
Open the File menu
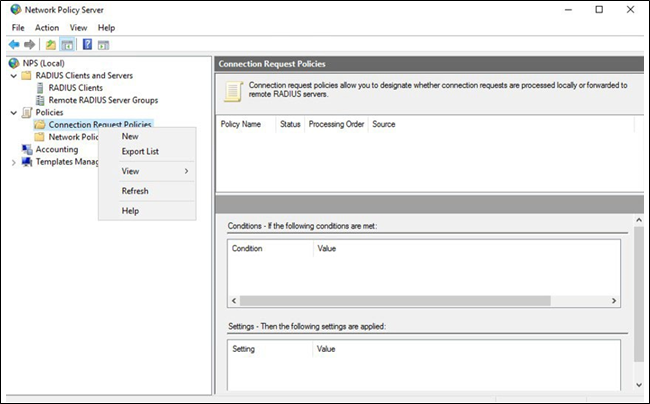pyautogui.click(x=18, y=28)
